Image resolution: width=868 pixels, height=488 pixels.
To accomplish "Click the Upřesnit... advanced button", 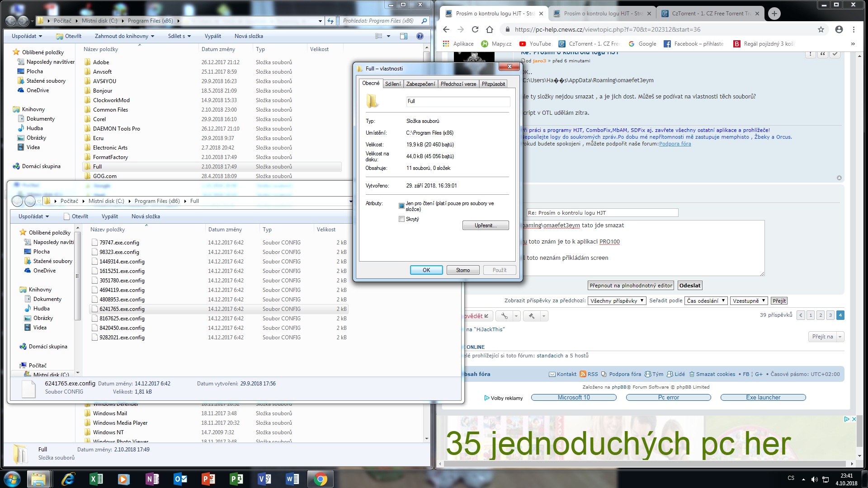I will click(x=485, y=225).
